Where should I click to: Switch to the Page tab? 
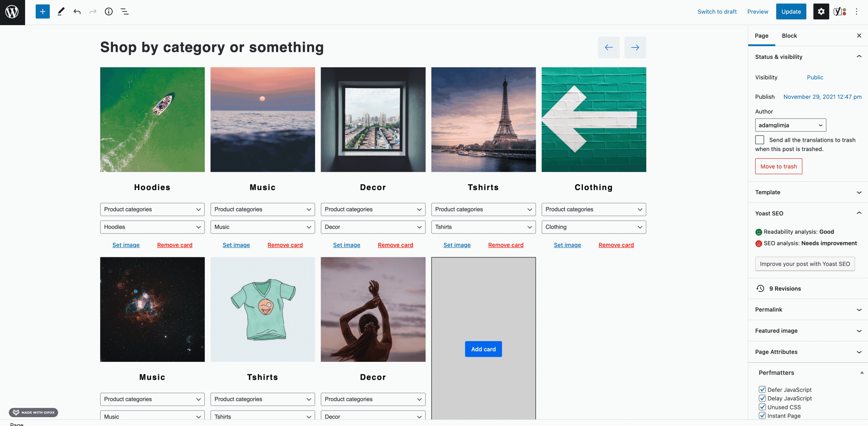point(762,36)
